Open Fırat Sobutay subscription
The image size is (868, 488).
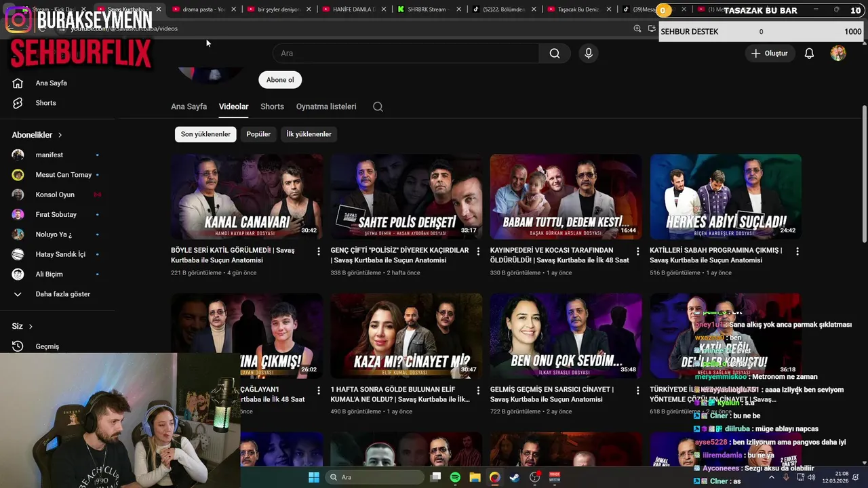[x=56, y=215]
